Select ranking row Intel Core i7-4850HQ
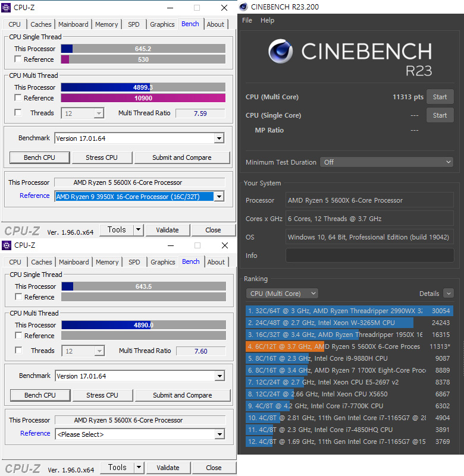This screenshot has width=464, height=476. (x=349, y=430)
